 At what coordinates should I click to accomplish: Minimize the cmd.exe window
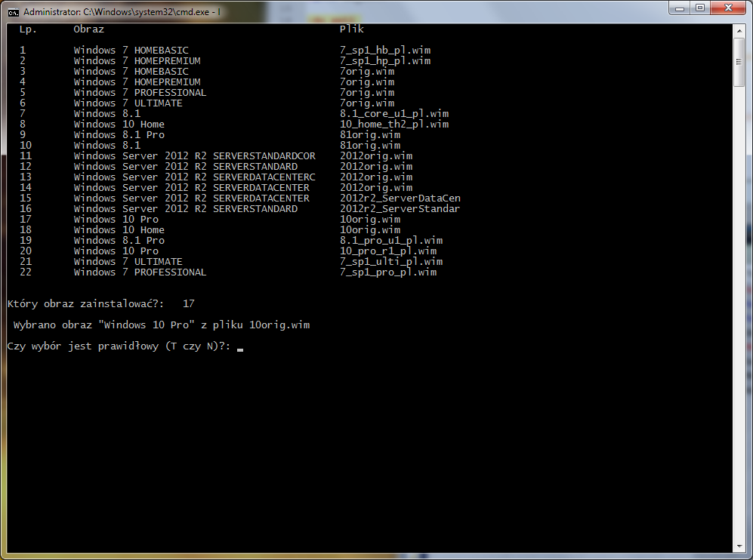[679, 8]
